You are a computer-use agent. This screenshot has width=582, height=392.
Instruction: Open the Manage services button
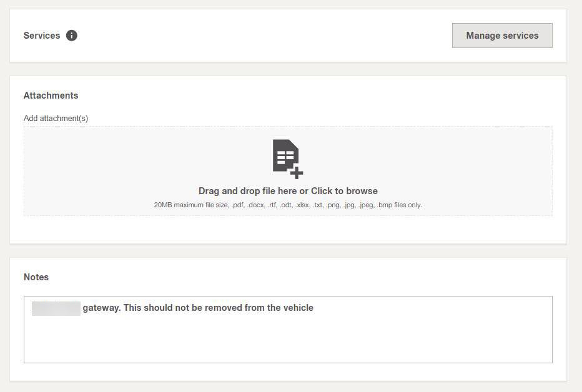(x=502, y=36)
